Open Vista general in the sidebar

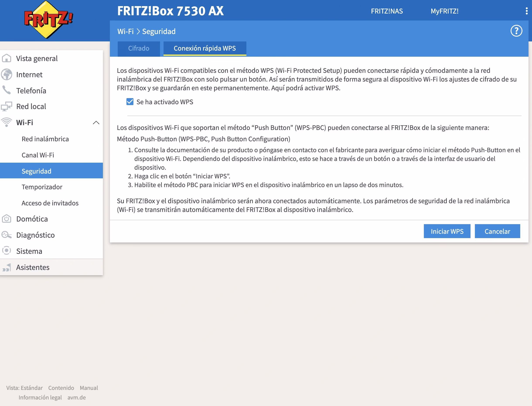click(37, 58)
